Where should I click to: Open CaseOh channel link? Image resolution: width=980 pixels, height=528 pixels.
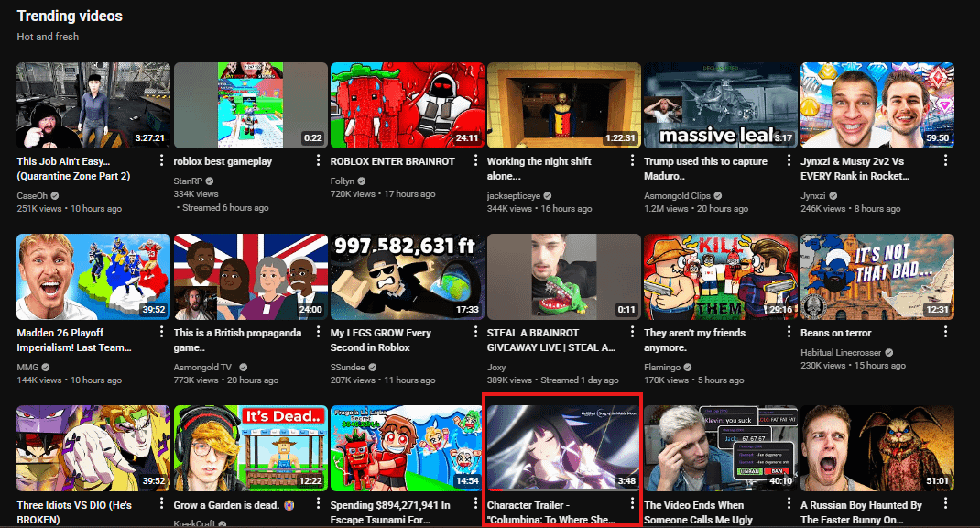(x=32, y=196)
